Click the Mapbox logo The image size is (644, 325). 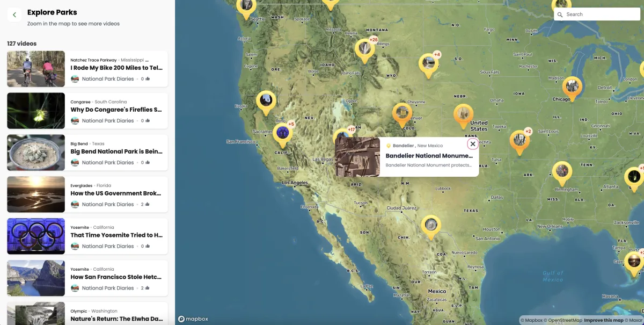pos(193,319)
